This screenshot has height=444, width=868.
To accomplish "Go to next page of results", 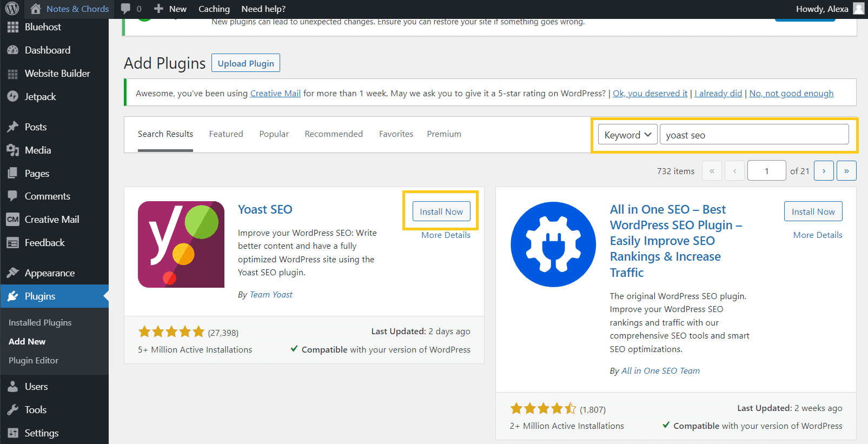I will coord(824,171).
